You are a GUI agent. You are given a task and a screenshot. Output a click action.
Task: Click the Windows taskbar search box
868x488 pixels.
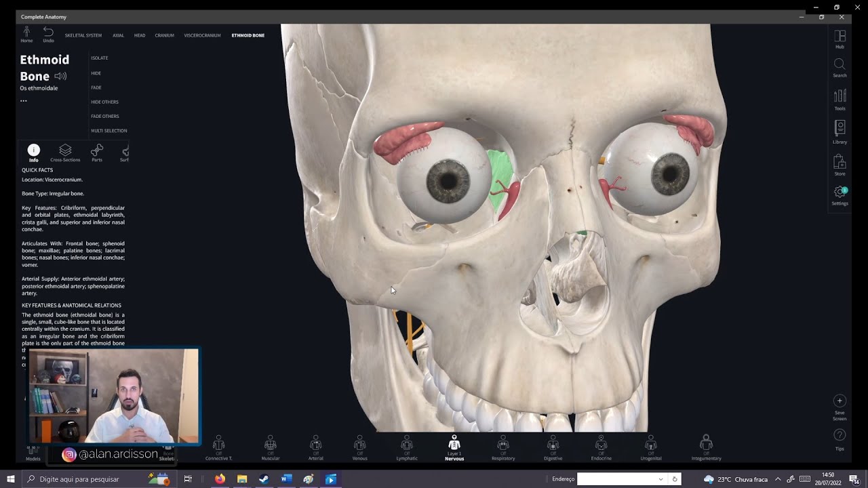98,479
